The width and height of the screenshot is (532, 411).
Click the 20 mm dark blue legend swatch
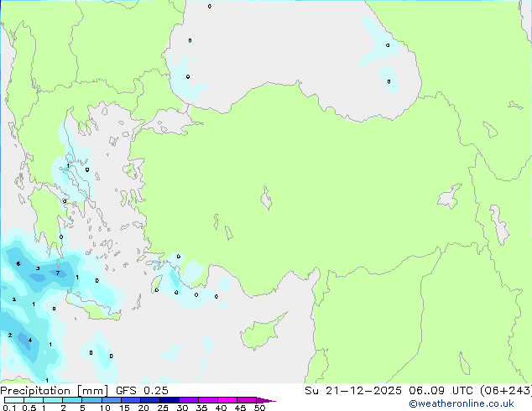[150, 401]
